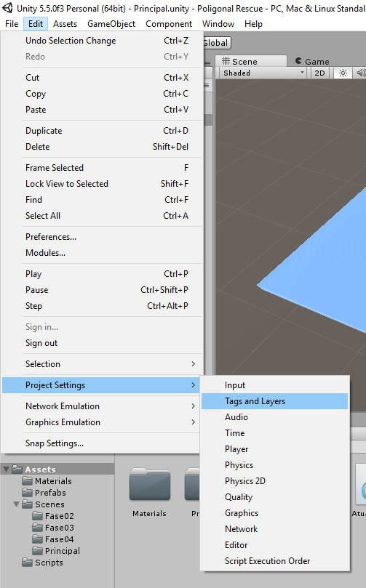Click Materials folder thumbnail
The image size is (366, 588).
(150, 485)
